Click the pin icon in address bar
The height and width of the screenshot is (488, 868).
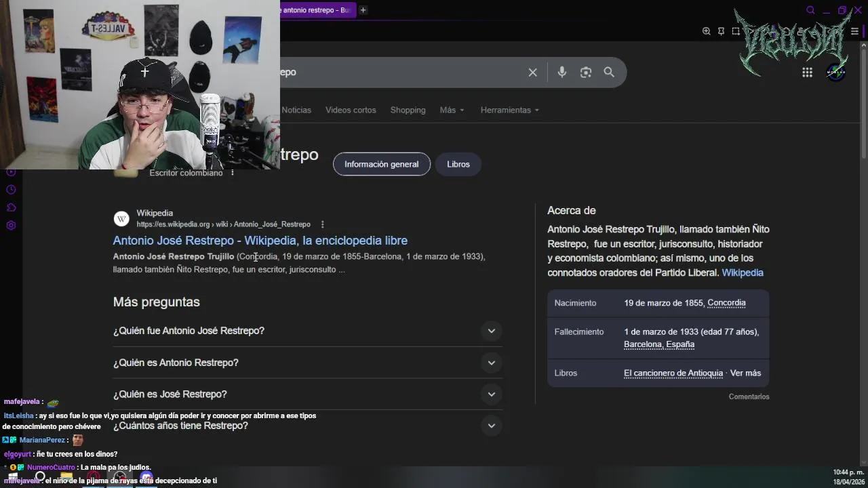721,31
